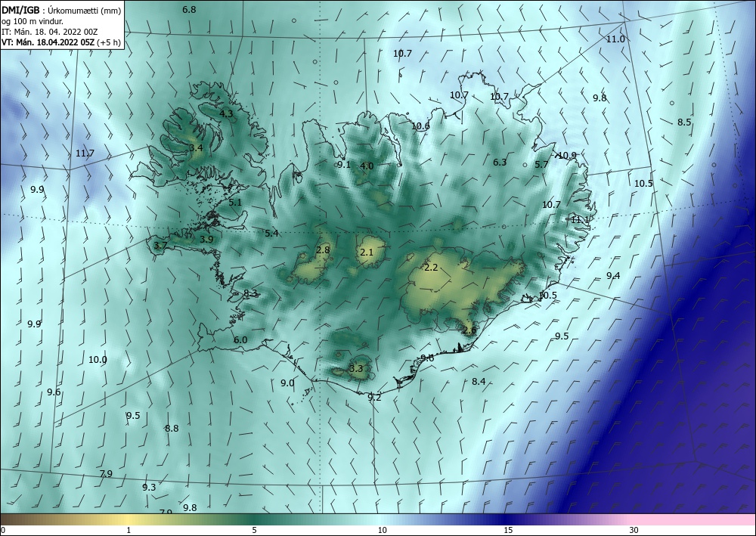Click the 3.4 value in the Westfjords
Screen dimensions: 756x536
tap(196, 147)
